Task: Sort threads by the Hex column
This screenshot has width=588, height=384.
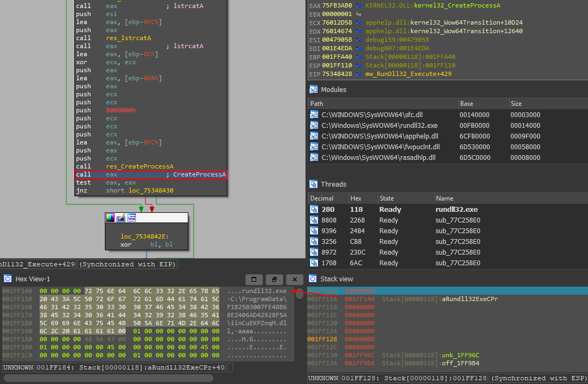Action: (x=363, y=198)
